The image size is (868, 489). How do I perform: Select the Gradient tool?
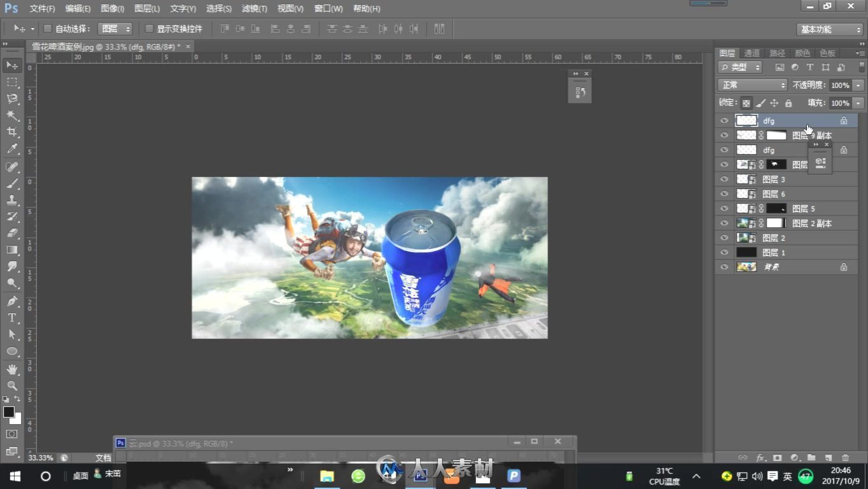click(x=12, y=250)
